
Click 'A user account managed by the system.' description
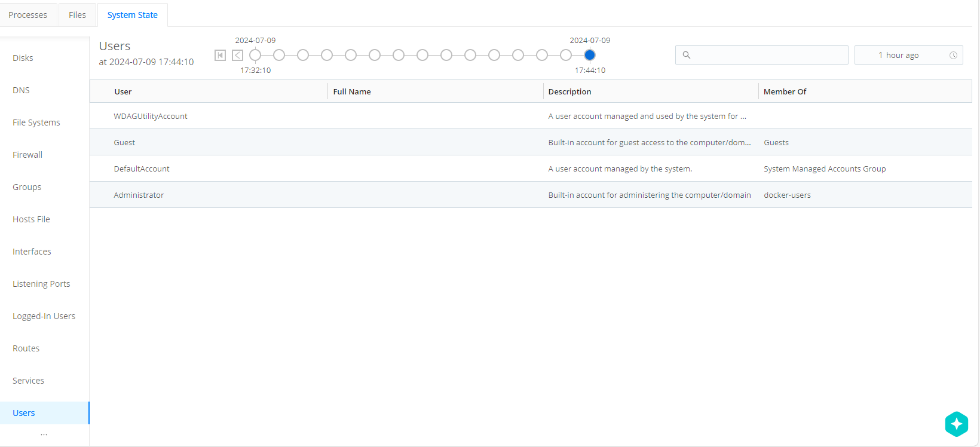pyautogui.click(x=620, y=169)
